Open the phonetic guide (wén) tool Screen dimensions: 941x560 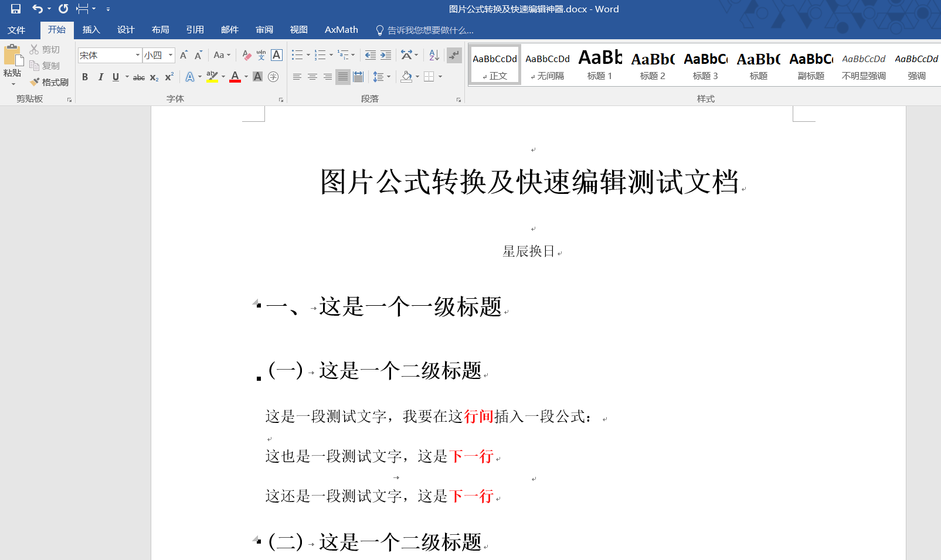(261, 55)
